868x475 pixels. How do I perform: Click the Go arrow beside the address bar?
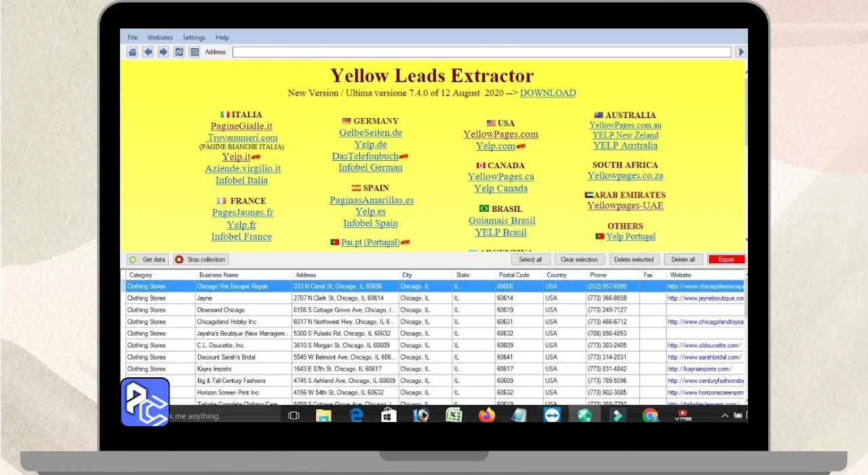tap(741, 52)
